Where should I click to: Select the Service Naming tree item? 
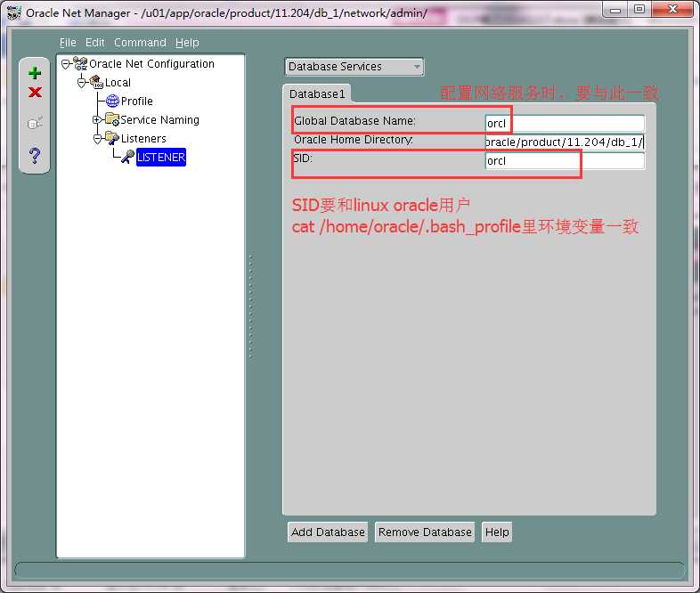[x=159, y=120]
